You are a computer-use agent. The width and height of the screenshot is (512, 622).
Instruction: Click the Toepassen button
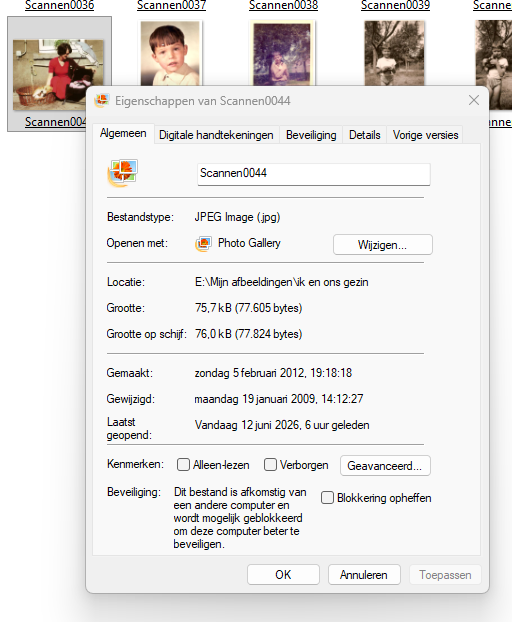445,574
